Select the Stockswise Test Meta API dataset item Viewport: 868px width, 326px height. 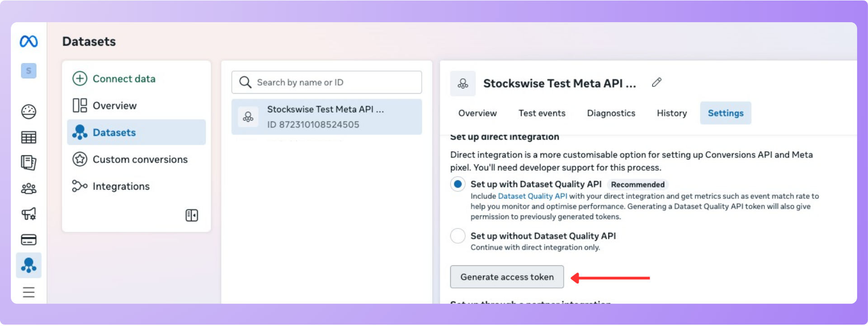coord(326,117)
